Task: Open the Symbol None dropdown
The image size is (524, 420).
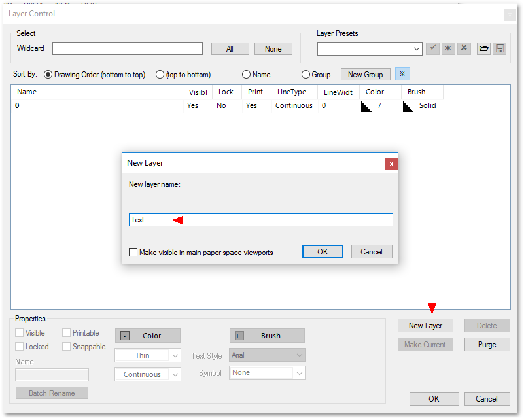Action: 300,373
